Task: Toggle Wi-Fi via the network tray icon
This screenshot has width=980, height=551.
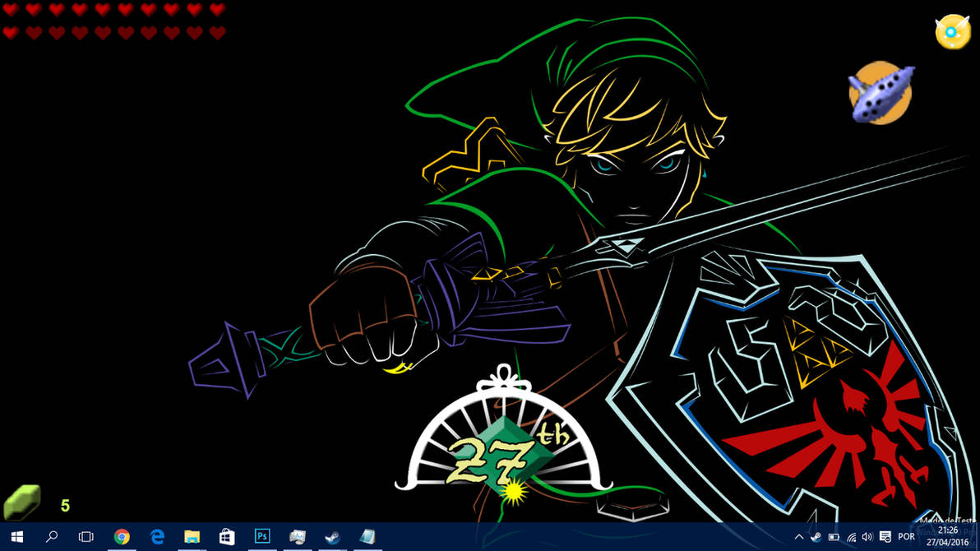Action: 851,538
